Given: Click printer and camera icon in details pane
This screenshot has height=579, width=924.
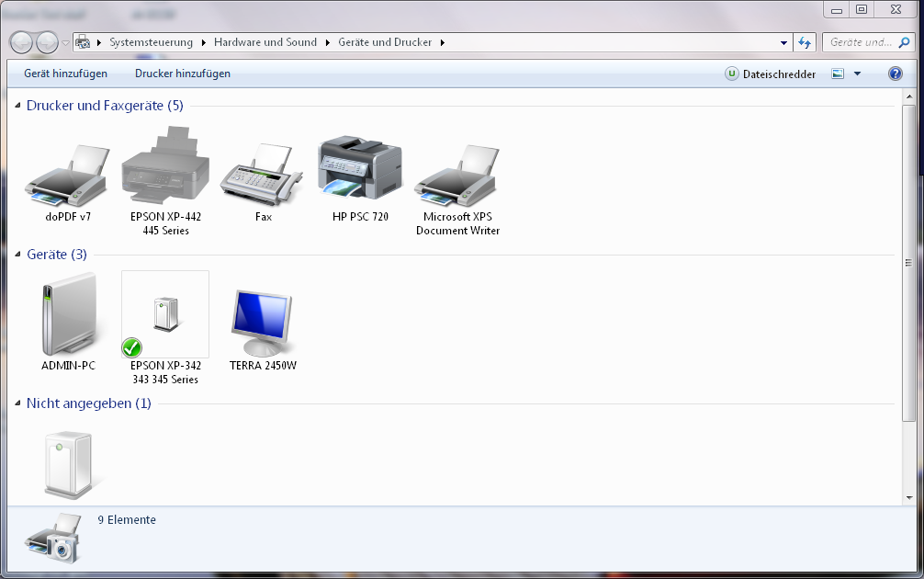Looking at the screenshot, I should [x=52, y=538].
